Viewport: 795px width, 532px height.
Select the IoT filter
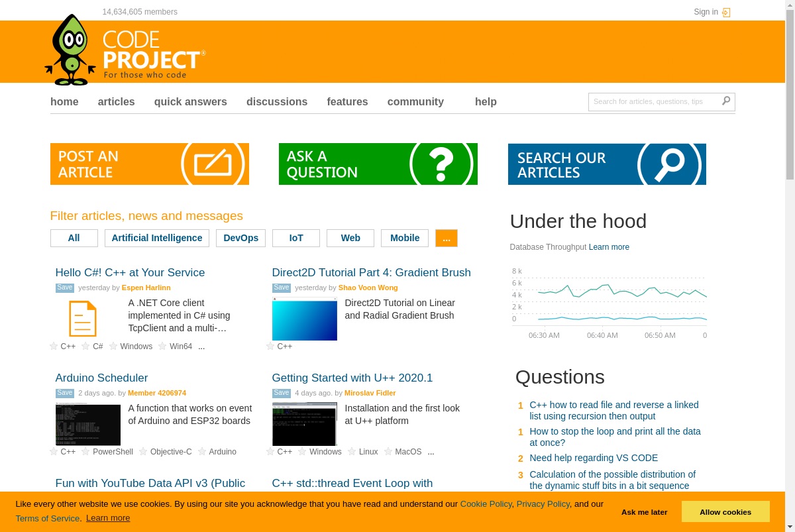click(296, 238)
